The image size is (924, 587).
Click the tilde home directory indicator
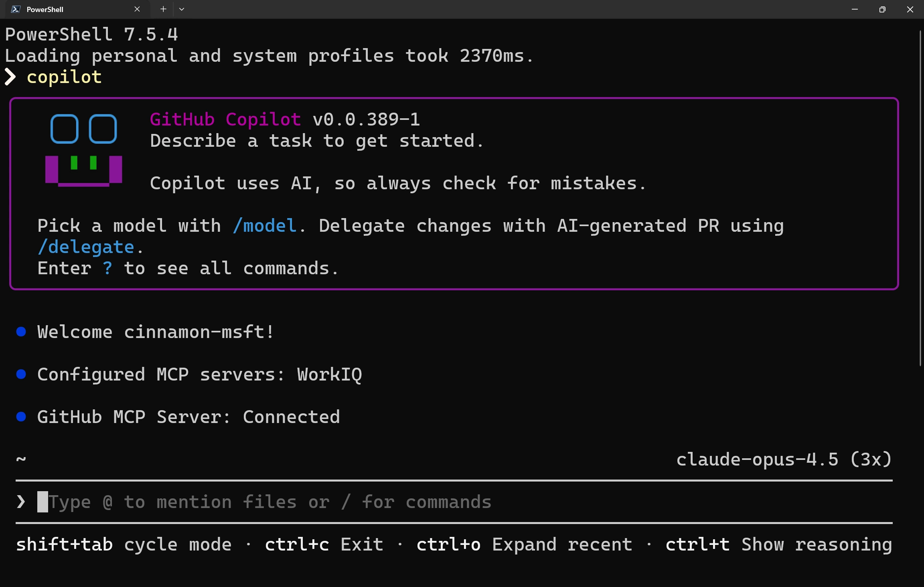click(x=21, y=459)
